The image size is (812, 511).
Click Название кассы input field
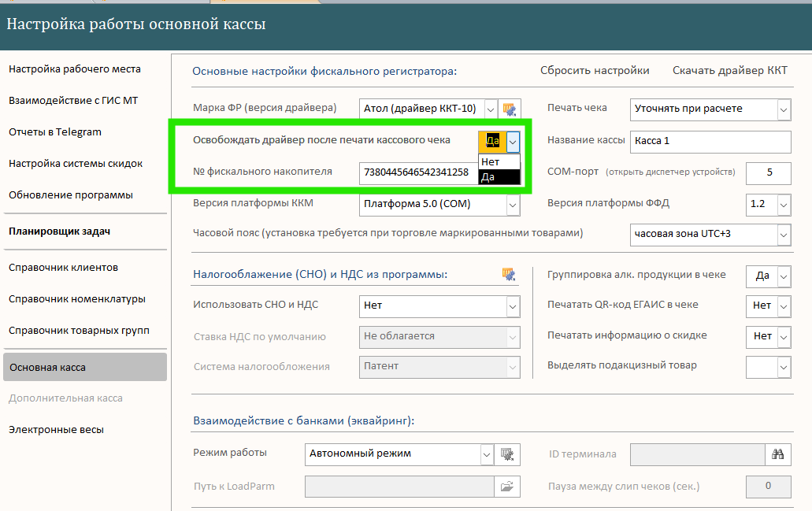710,142
